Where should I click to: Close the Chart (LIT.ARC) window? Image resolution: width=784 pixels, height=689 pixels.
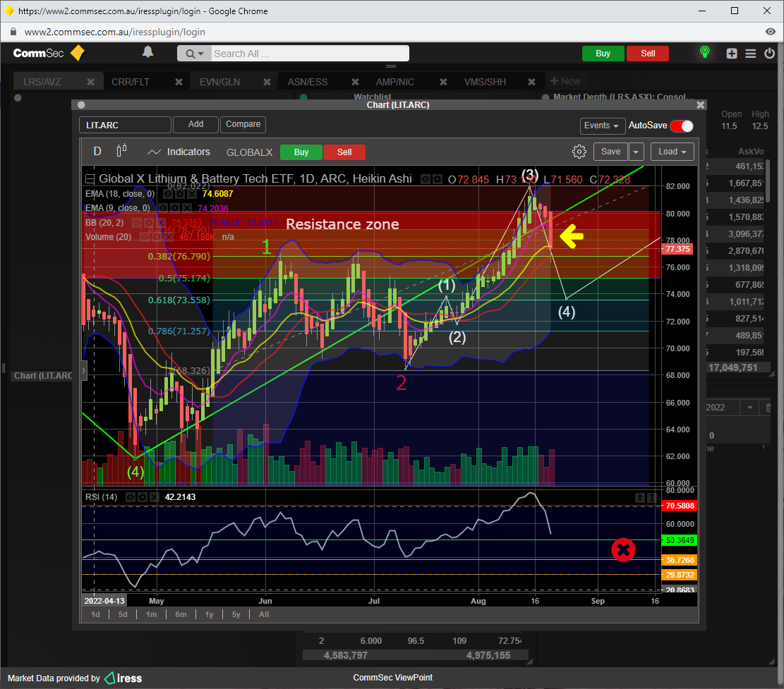pyautogui.click(x=701, y=105)
